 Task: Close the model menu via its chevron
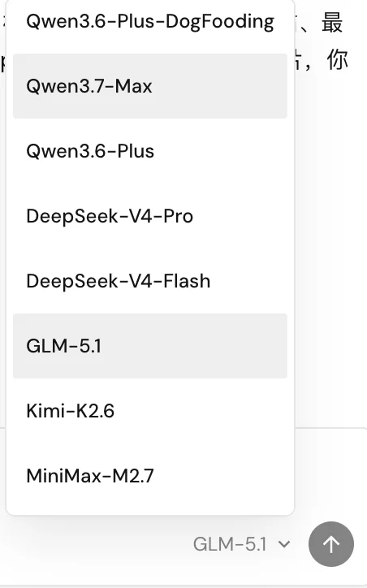(x=284, y=544)
